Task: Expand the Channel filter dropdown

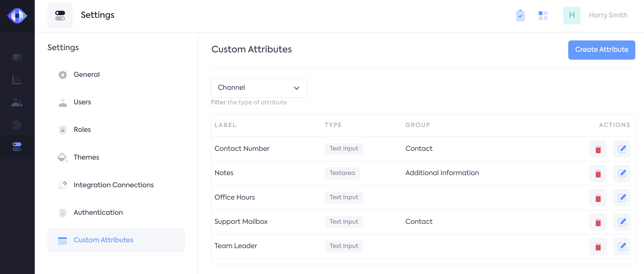Action: point(259,88)
